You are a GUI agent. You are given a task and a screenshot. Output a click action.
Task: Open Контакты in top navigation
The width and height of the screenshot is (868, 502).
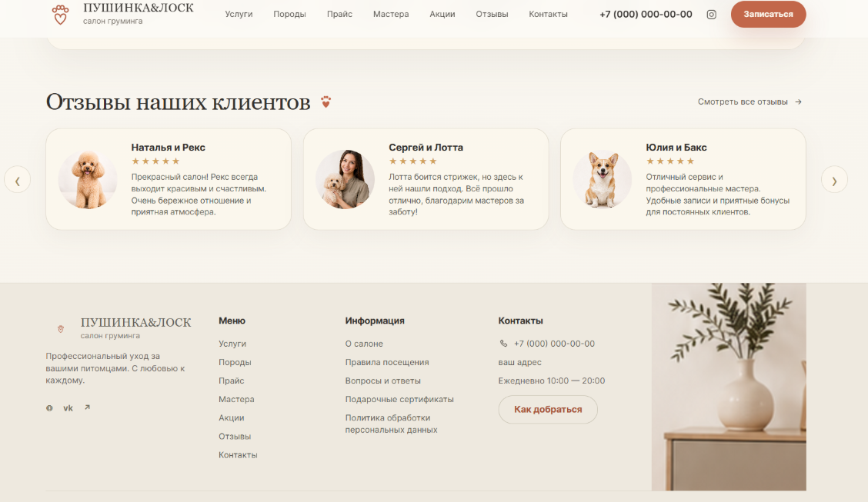pos(548,15)
